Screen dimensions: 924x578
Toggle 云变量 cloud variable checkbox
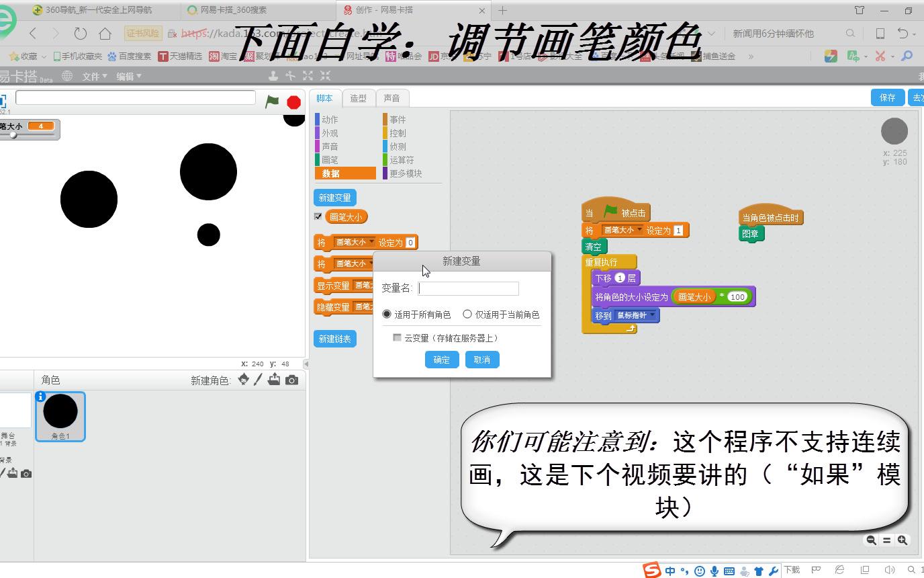(x=398, y=337)
